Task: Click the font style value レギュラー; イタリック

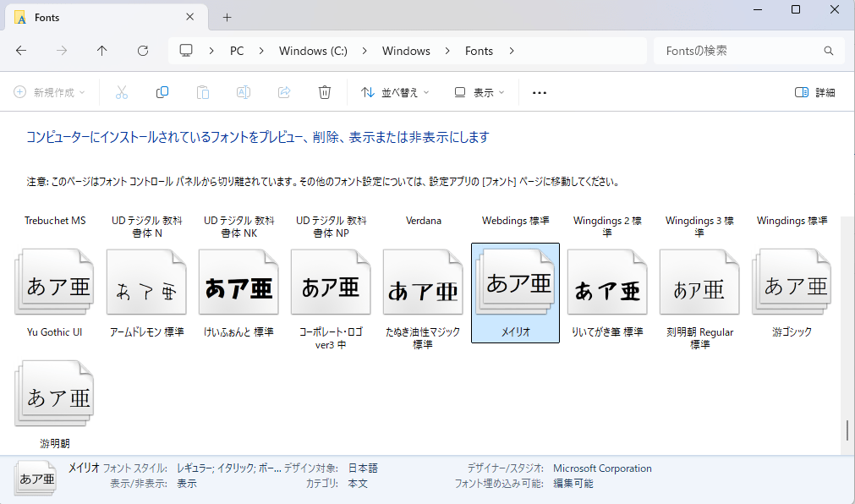Action: [229, 468]
